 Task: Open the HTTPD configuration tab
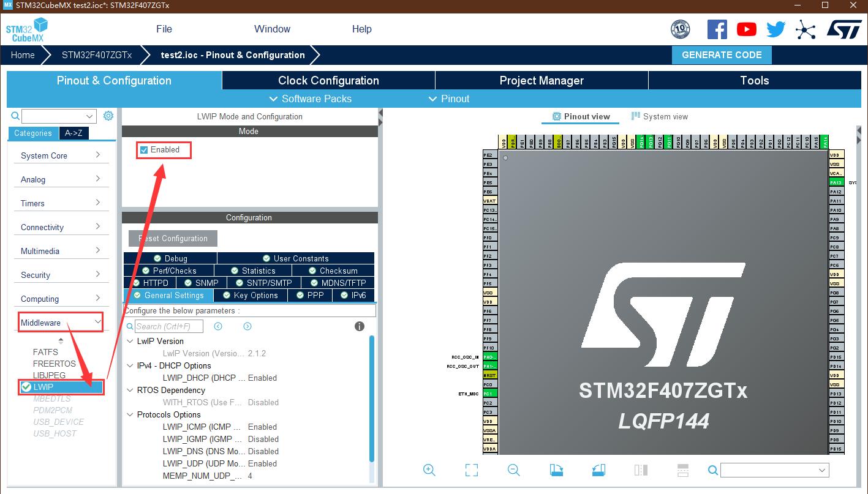[x=151, y=283]
